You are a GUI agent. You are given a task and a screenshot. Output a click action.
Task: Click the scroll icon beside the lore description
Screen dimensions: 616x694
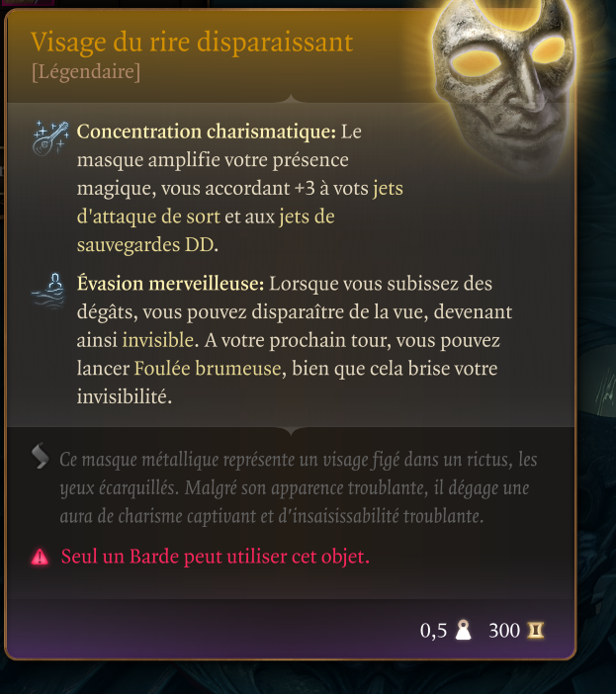(x=41, y=455)
